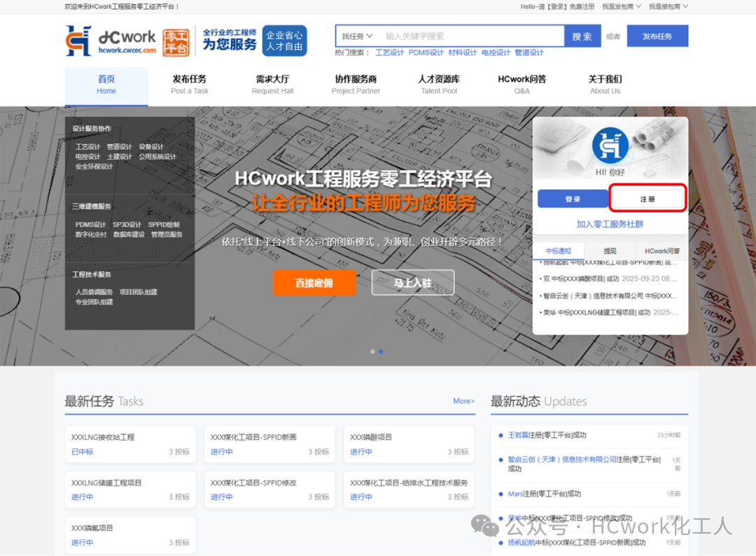756x556 pixels.
Task: Click the blue 企业省心 人才自由 badge
Action: coord(284,41)
